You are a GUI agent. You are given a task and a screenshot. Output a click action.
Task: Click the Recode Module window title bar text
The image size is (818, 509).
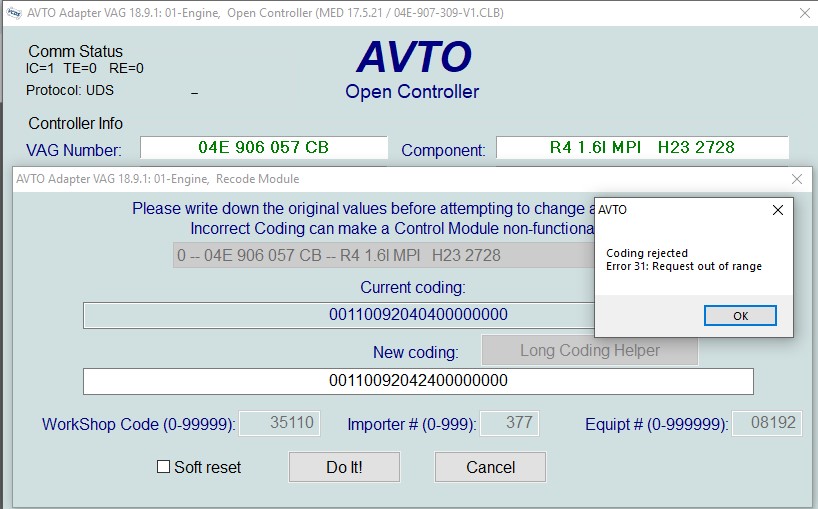pos(158,179)
